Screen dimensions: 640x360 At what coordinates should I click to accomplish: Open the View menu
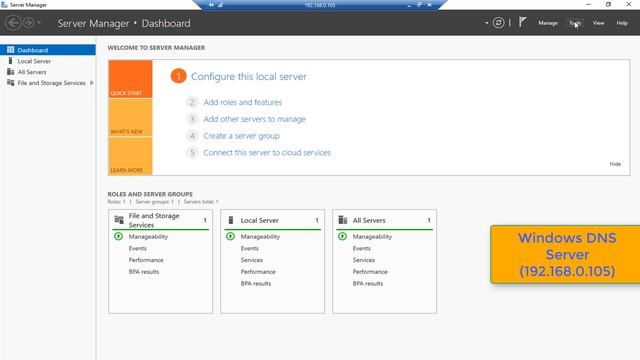598,23
